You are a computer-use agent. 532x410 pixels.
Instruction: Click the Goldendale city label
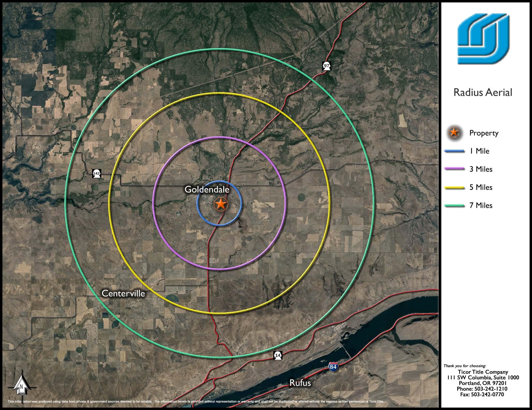[x=207, y=190]
